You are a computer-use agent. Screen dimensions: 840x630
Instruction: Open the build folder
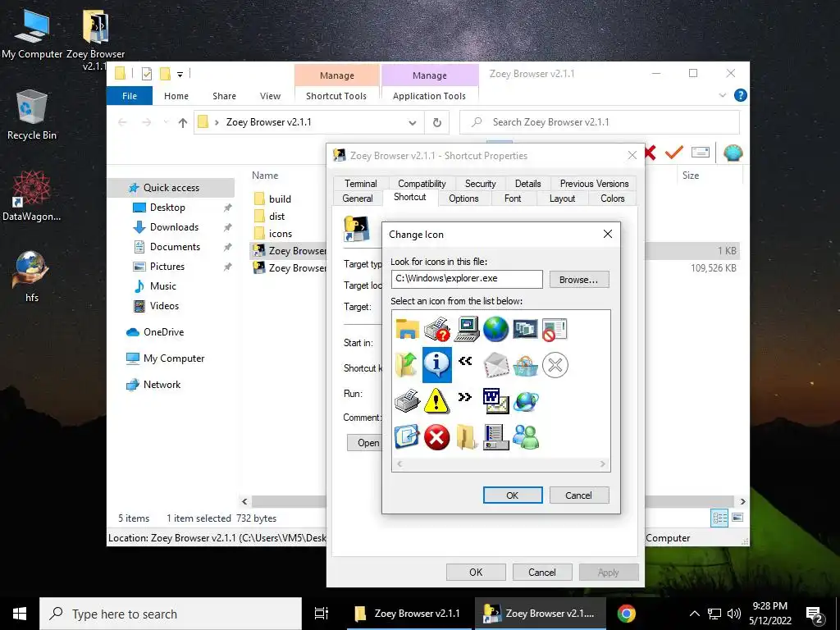point(280,199)
